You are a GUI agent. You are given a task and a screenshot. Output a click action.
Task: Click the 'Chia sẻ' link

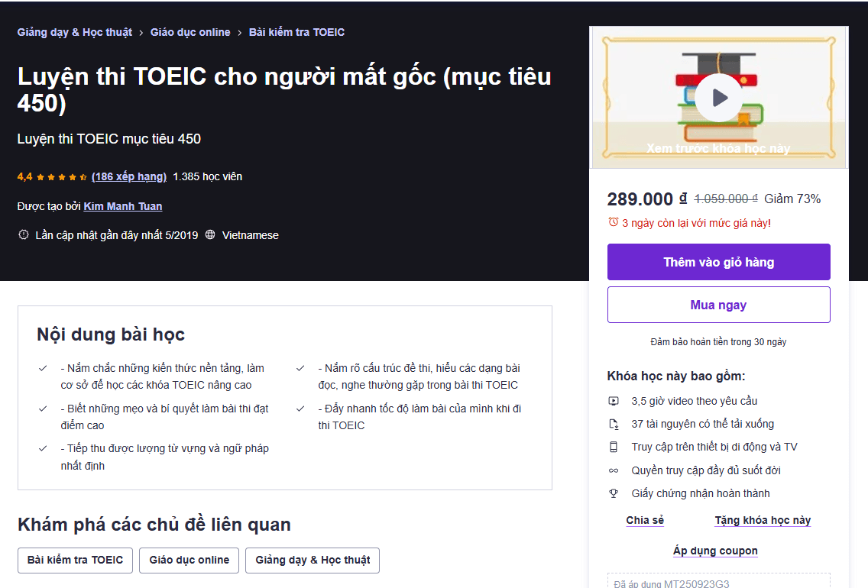(645, 520)
